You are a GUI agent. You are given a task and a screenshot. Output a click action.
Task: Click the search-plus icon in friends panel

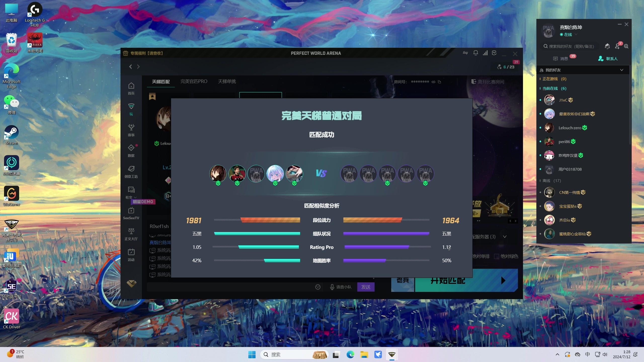[x=626, y=46]
